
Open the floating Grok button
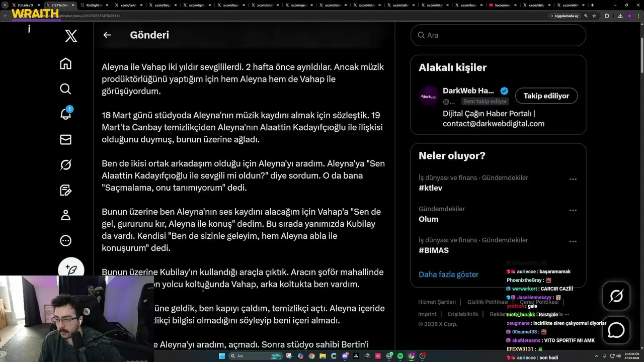pos(616,296)
